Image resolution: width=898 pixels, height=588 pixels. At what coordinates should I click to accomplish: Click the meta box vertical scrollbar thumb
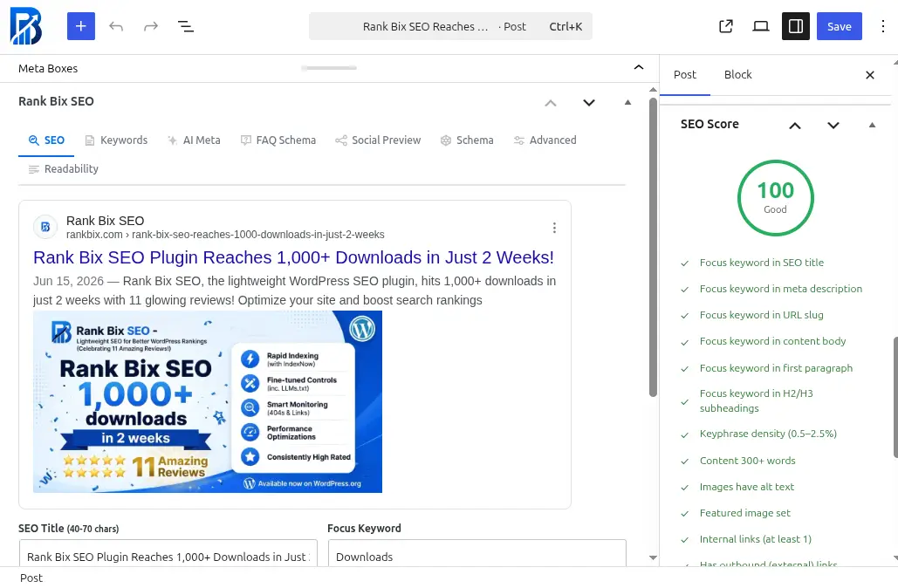(653, 247)
